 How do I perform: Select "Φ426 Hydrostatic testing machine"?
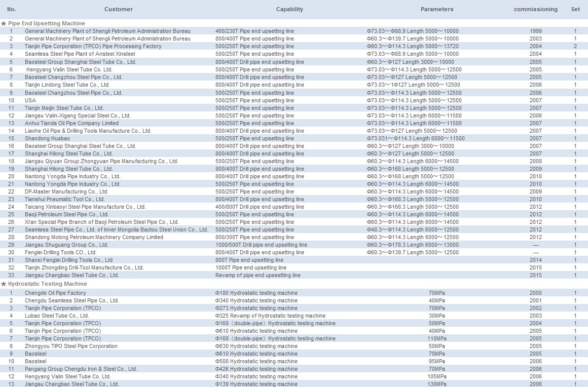pyautogui.click(x=256, y=369)
